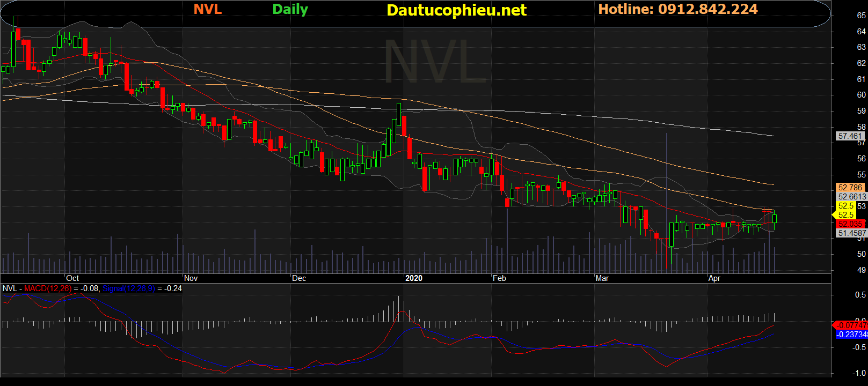Click the 57.461 price label
Viewport: 868px width, 386px height.
[x=850, y=136]
